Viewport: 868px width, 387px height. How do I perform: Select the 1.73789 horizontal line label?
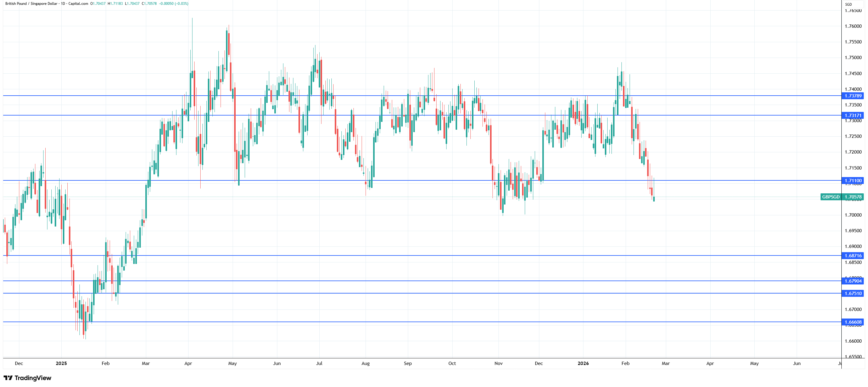tap(853, 96)
